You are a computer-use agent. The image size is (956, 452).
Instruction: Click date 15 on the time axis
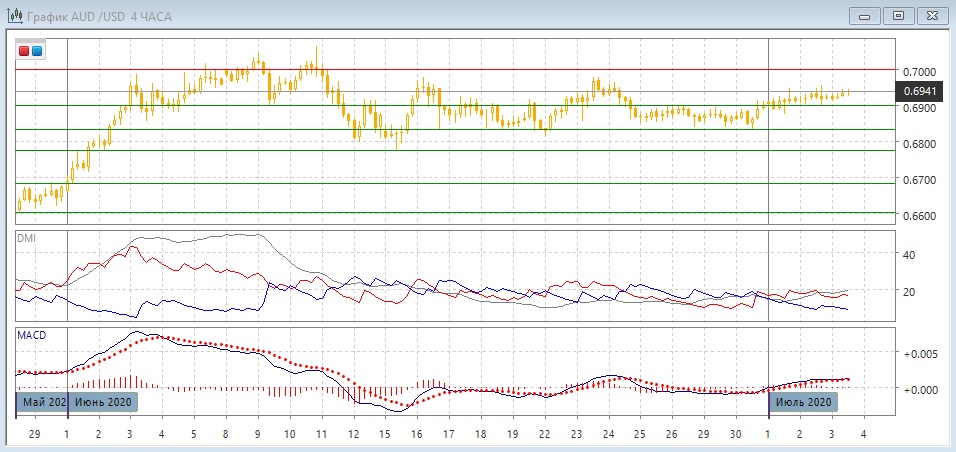click(386, 435)
